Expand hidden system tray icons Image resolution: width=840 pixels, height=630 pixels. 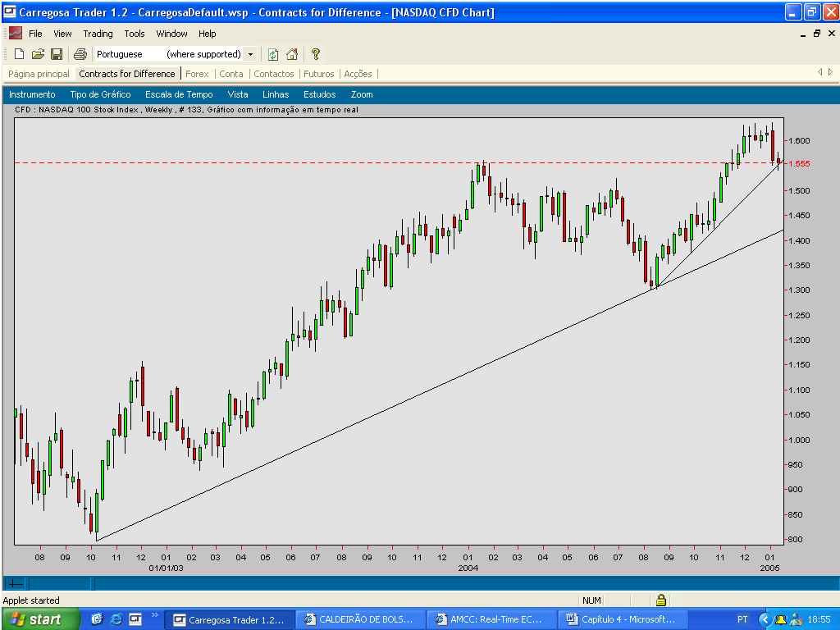(x=765, y=619)
